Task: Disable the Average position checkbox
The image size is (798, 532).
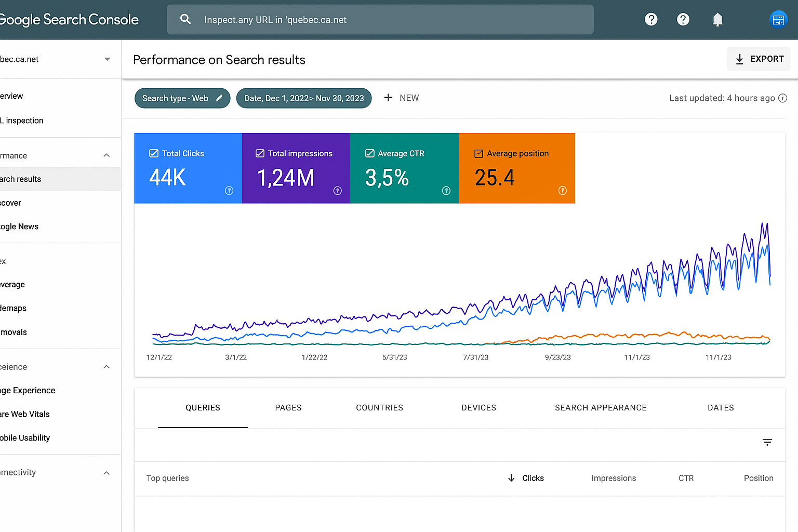Action: 478,153
